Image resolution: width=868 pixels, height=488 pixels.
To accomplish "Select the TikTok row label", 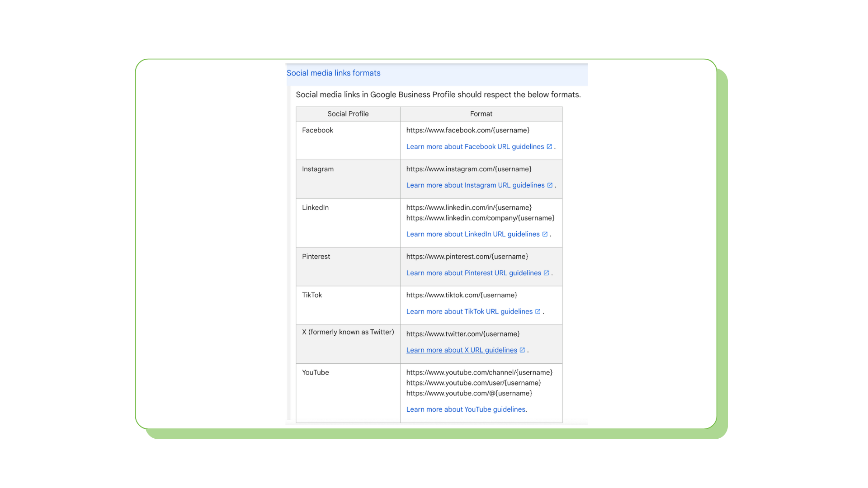I will point(312,295).
